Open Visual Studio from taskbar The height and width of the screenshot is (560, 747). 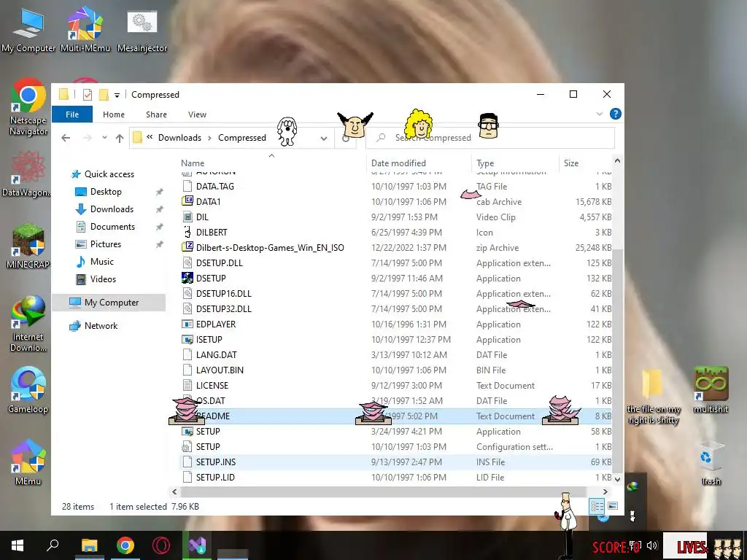point(197,545)
